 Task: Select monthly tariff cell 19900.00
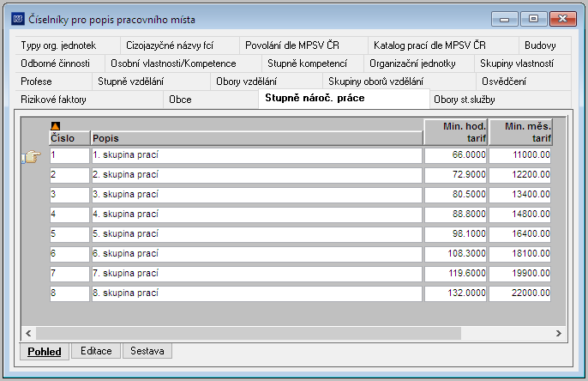519,274
